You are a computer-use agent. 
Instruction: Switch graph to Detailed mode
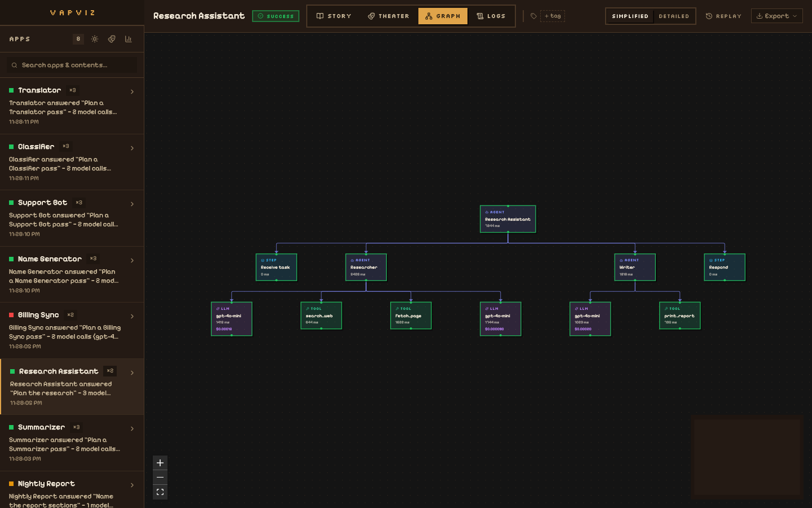pos(674,16)
